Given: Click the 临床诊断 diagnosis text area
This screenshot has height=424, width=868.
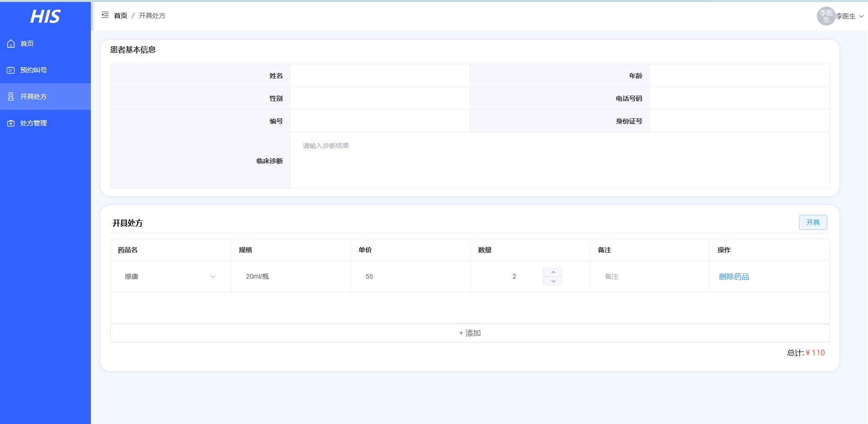Looking at the screenshot, I should (x=560, y=160).
